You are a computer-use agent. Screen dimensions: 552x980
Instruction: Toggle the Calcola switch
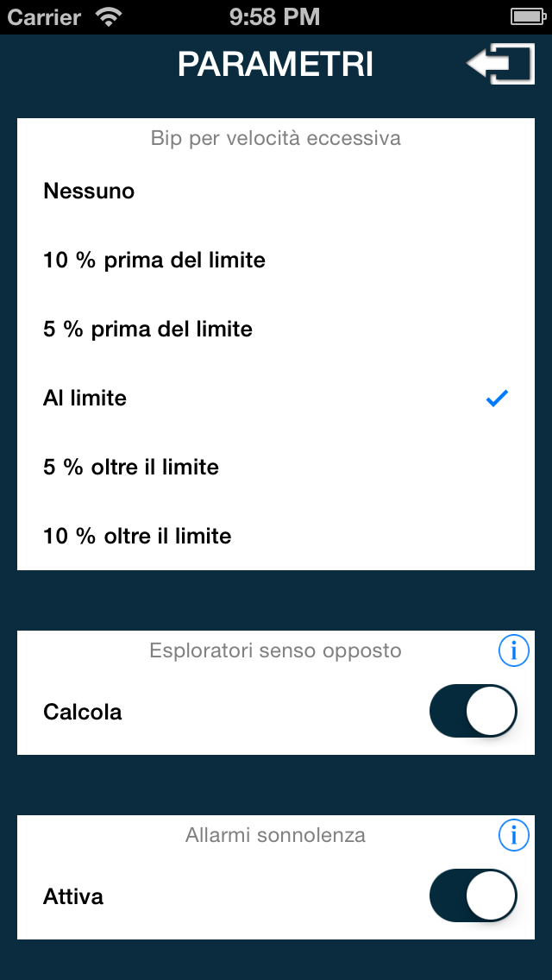click(473, 713)
